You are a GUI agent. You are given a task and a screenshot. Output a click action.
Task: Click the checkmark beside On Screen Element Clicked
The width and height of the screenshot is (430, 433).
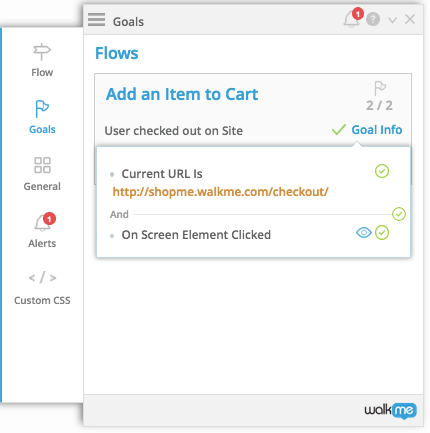pos(382,233)
